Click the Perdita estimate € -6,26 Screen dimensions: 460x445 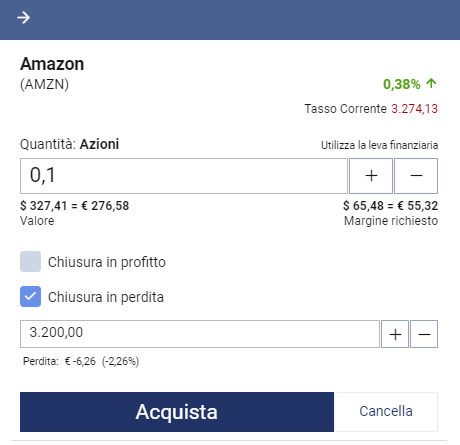pos(80,361)
